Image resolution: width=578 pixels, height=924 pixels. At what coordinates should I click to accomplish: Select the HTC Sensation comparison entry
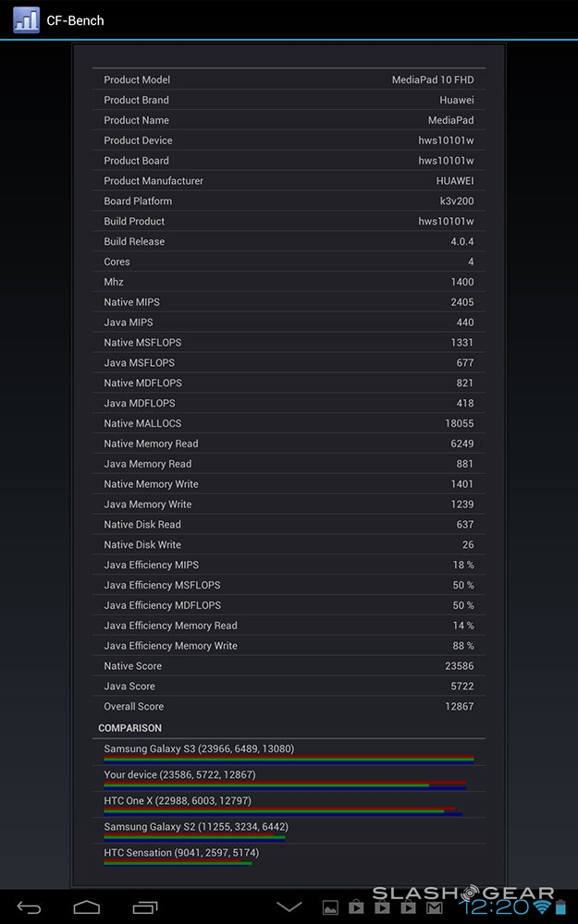[x=289, y=857]
